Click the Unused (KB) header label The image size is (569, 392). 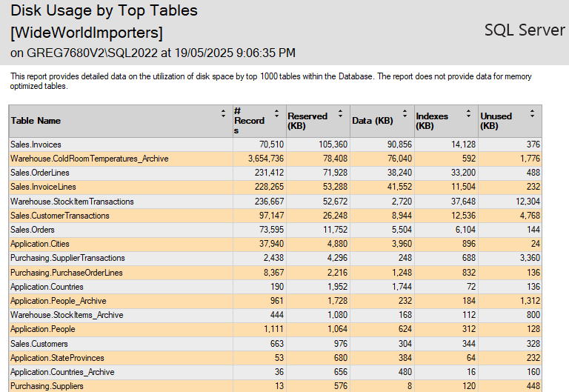pyautogui.click(x=496, y=121)
